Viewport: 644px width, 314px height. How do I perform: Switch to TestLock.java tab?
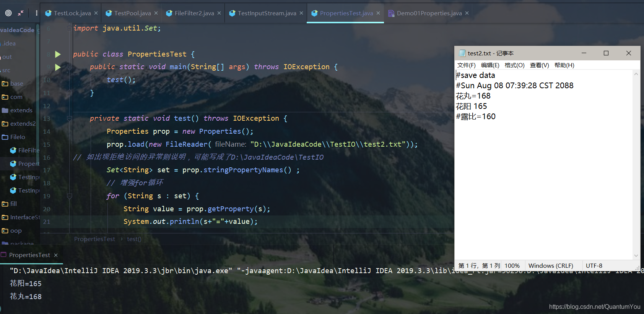(x=72, y=13)
